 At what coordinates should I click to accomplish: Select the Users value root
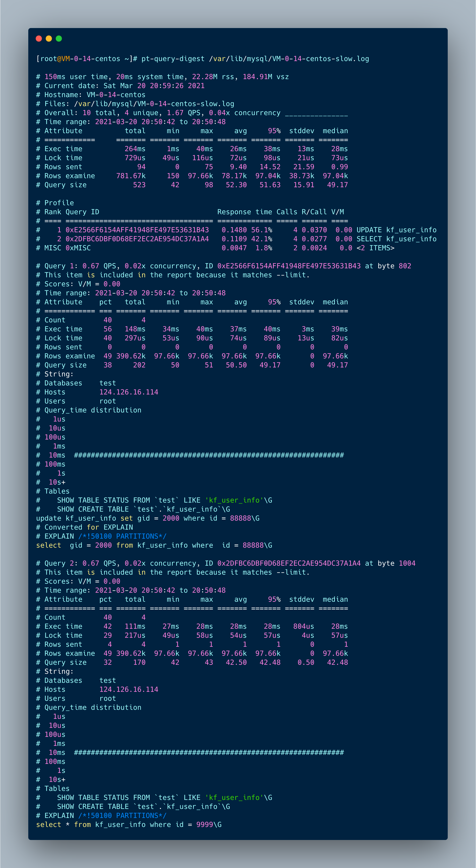(x=107, y=401)
